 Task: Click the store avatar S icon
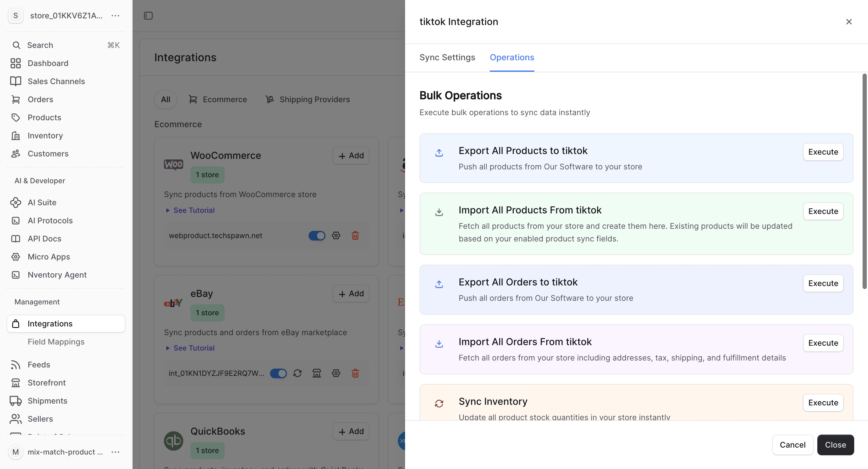(x=15, y=16)
